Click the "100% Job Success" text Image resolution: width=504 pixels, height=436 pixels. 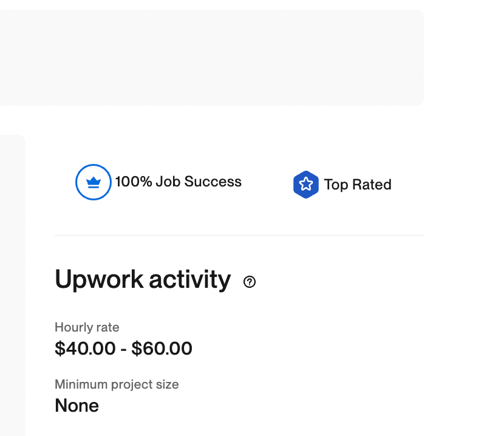click(x=179, y=182)
